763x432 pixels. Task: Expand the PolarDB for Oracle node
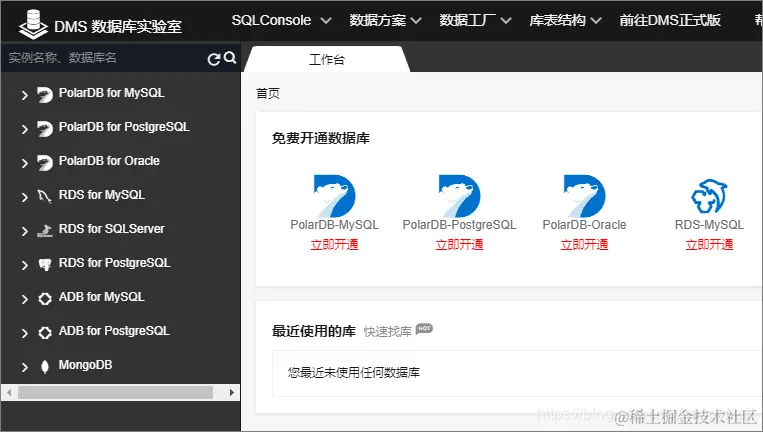[24, 163]
